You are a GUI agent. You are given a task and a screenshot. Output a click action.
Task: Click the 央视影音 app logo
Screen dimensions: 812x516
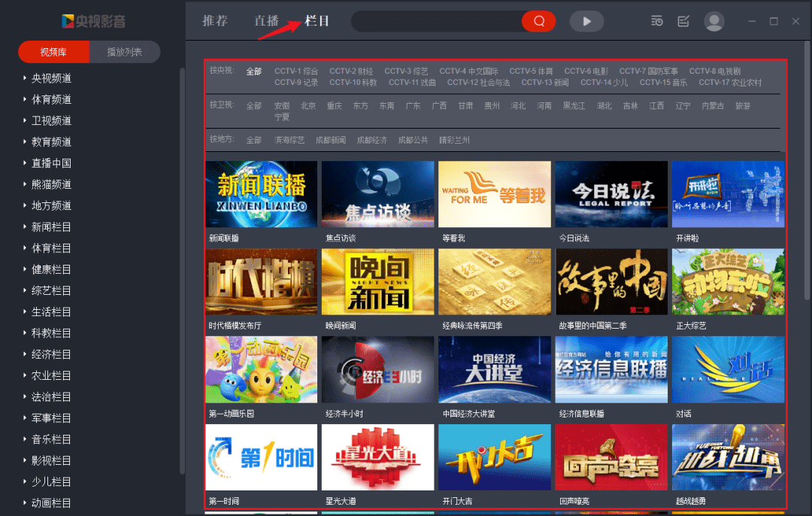pyautogui.click(x=94, y=21)
